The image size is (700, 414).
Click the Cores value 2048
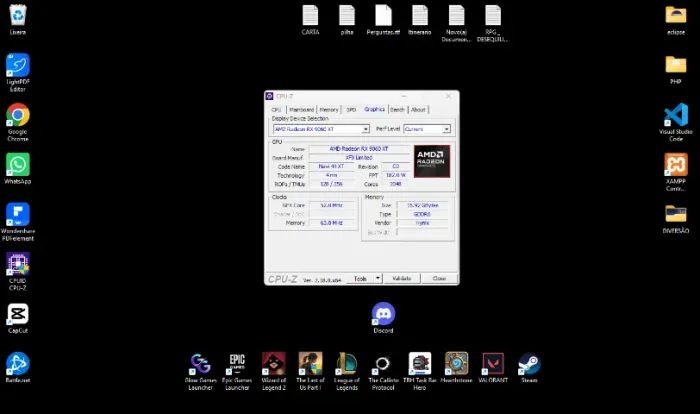point(396,184)
